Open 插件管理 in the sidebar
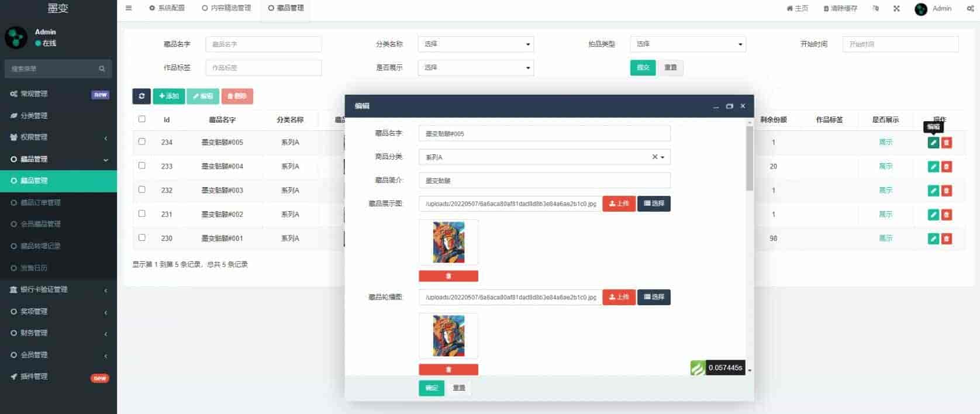This screenshot has height=414, width=980. click(58, 377)
